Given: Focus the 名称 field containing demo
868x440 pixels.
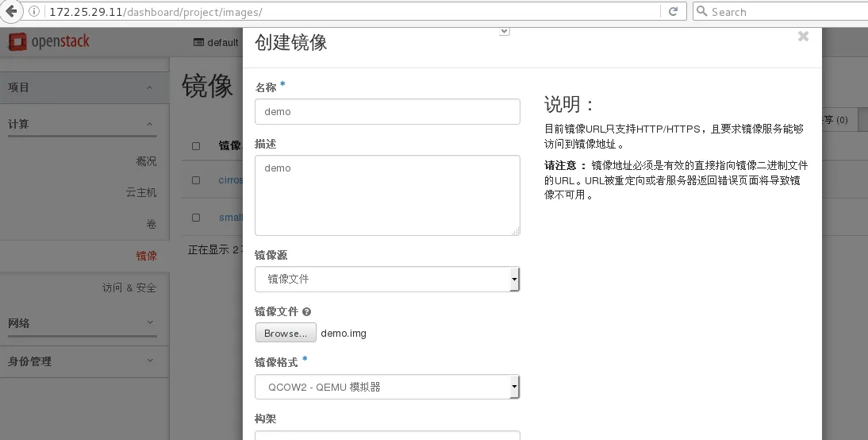Looking at the screenshot, I should pyautogui.click(x=387, y=111).
